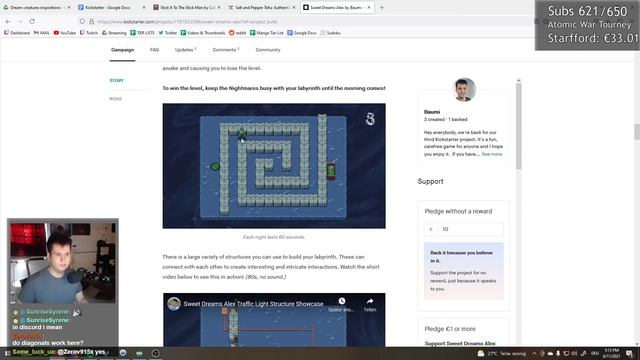640x360 pixels.
Task: Open the Comments tab
Action: click(225, 50)
